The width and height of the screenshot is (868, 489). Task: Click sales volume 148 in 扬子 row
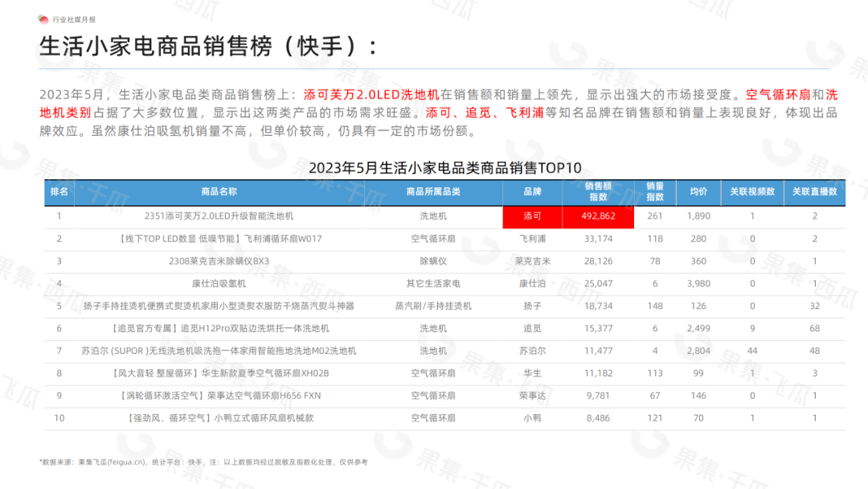pyautogui.click(x=655, y=306)
